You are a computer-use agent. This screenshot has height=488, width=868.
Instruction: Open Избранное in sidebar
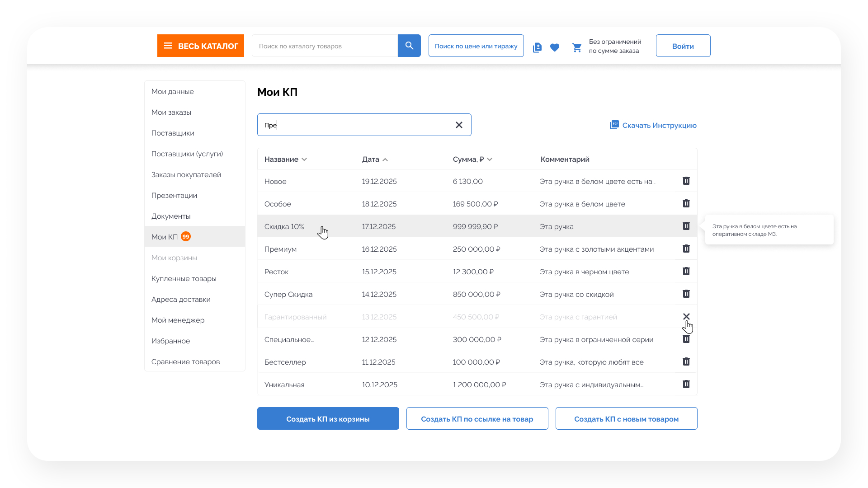click(x=195, y=341)
